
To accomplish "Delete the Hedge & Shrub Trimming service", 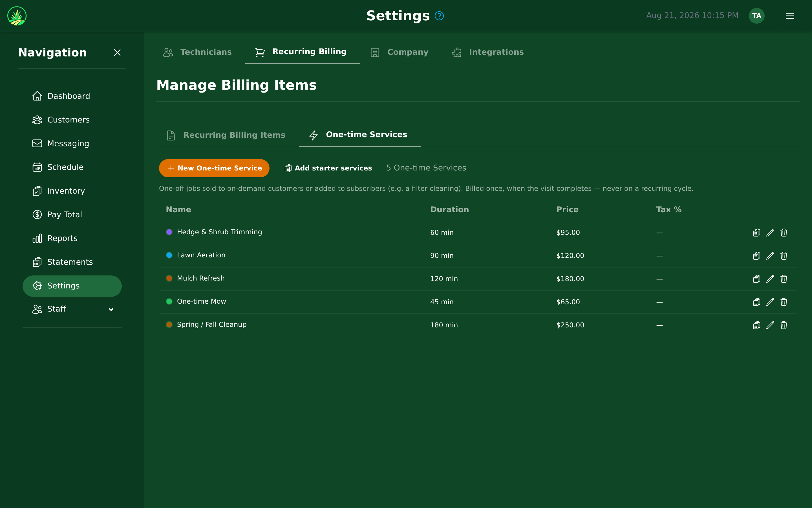I will [784, 233].
